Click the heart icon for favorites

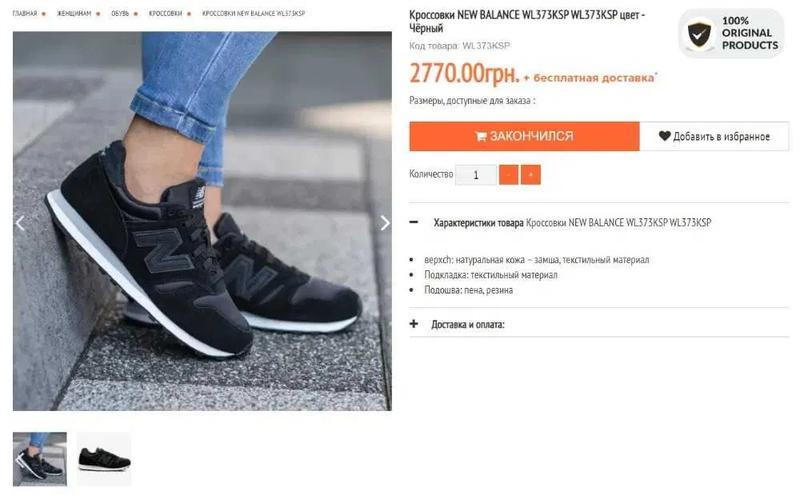pyautogui.click(x=664, y=136)
